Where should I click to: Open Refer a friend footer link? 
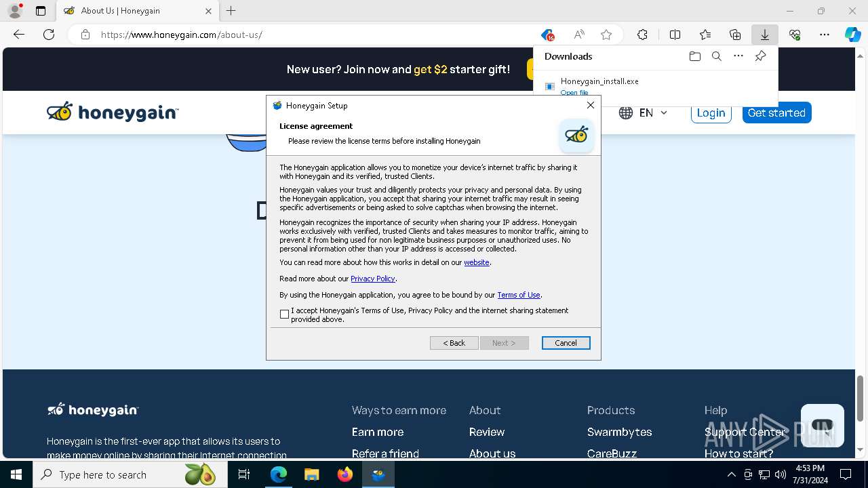point(385,453)
